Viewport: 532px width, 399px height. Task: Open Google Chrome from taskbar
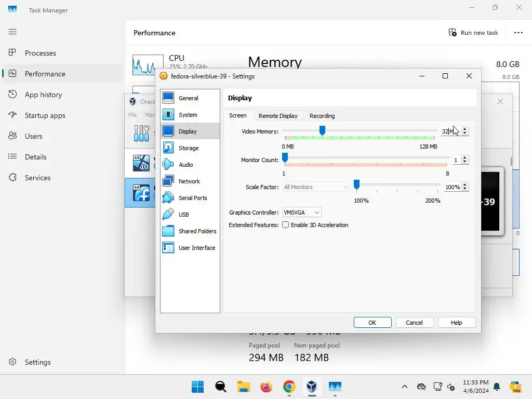pos(289,387)
